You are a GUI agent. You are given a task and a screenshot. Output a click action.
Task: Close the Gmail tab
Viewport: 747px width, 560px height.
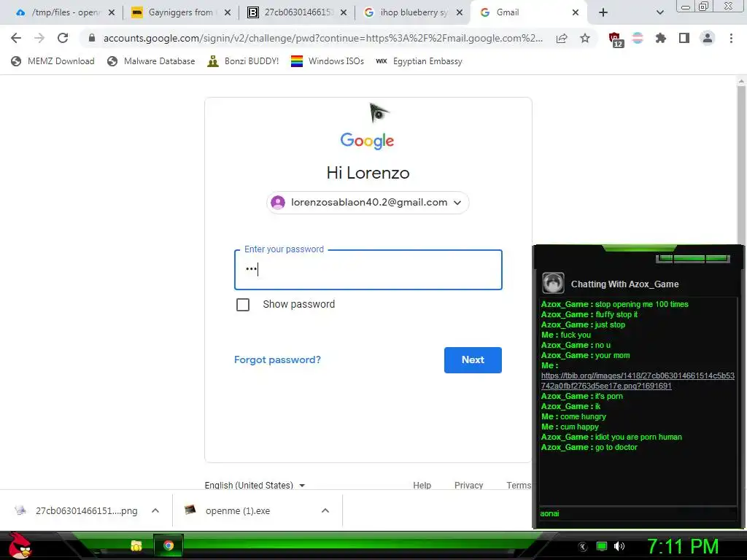[x=576, y=13]
